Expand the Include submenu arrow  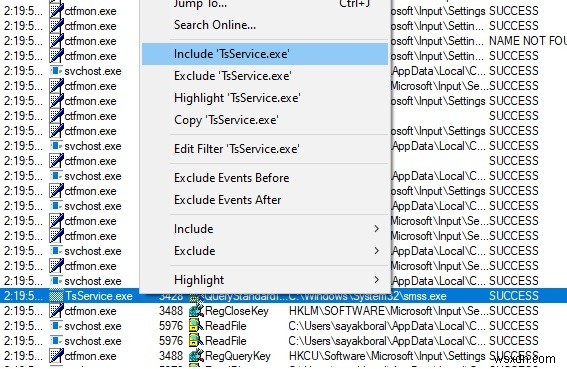click(376, 229)
